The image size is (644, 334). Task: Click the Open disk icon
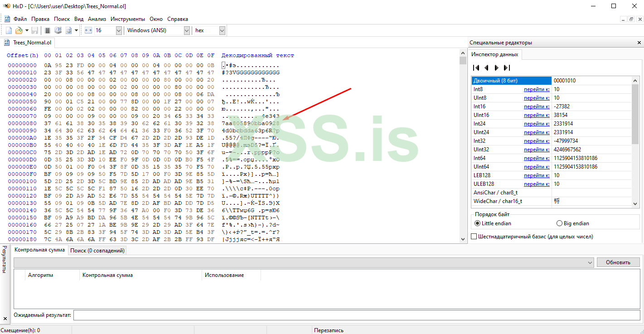(58, 30)
